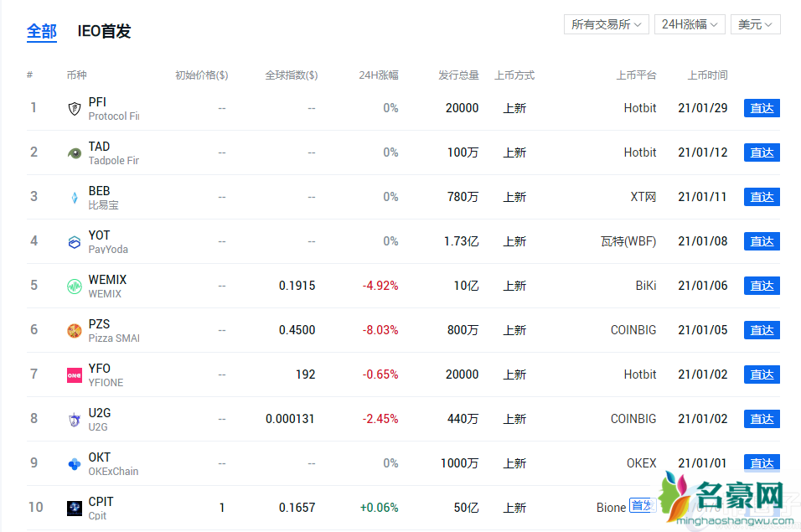Open the 美元 currency dropdown
The width and height of the screenshot is (801, 532).
click(755, 24)
